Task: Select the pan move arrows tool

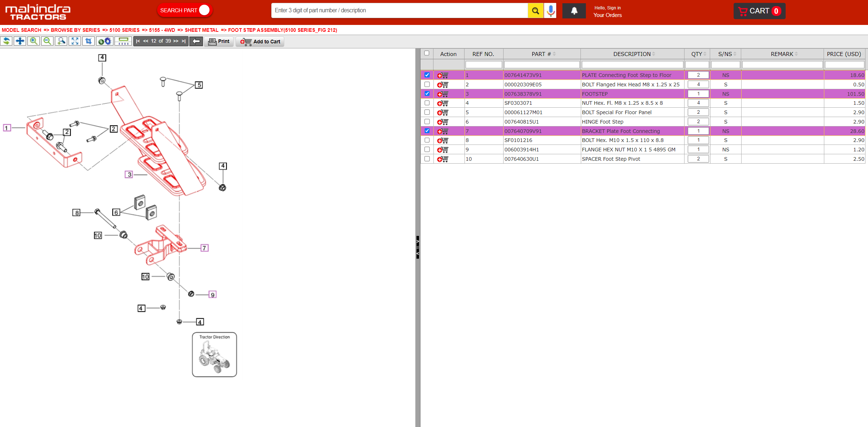Action: coord(20,41)
